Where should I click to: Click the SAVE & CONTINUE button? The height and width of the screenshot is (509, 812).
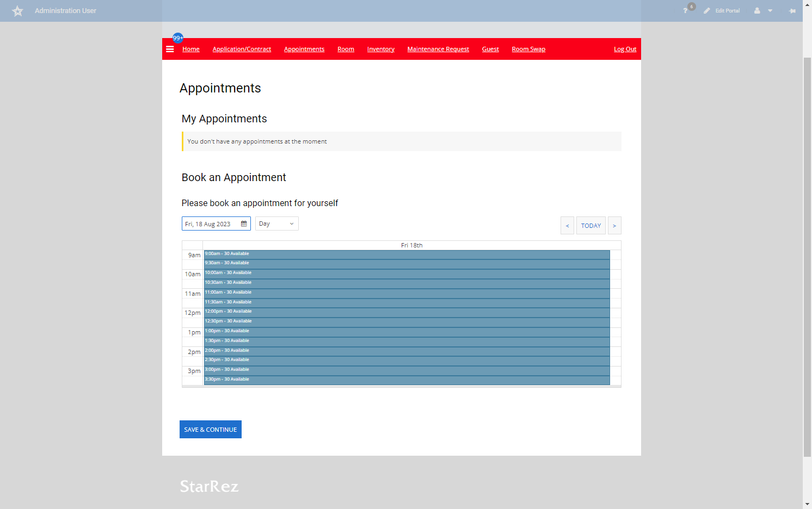[211, 430]
